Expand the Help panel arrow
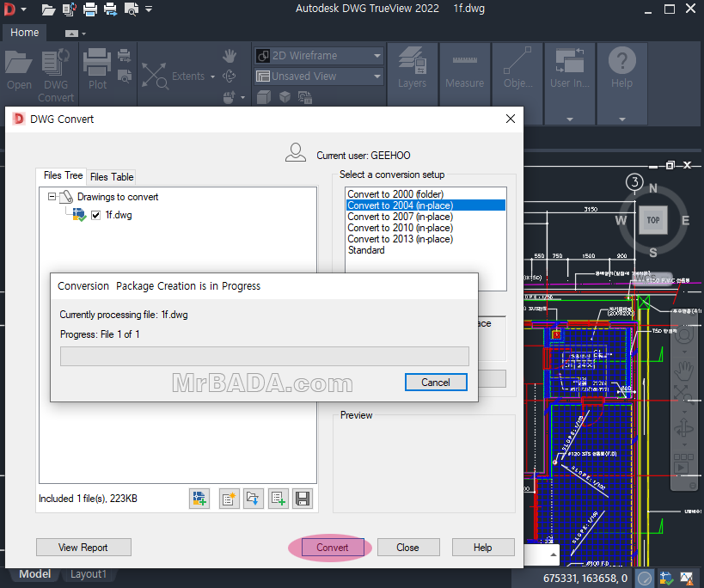This screenshot has width=704, height=588. point(621,119)
